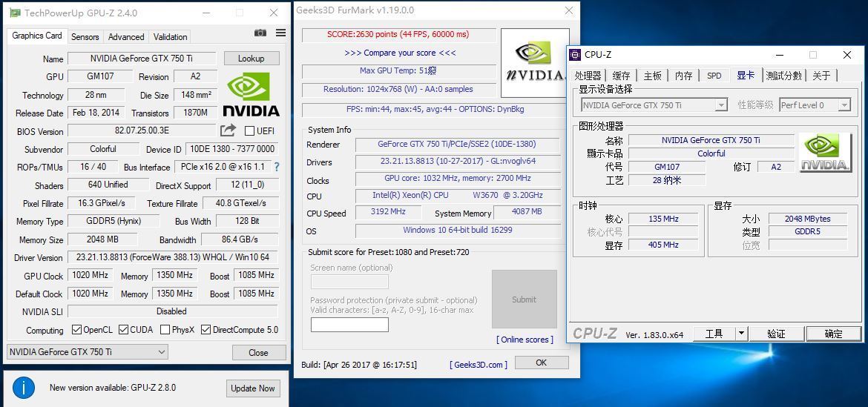The height and width of the screenshot is (407, 868).
Task: Select the 缓存 tab in CPU-Z
Action: coord(621,76)
